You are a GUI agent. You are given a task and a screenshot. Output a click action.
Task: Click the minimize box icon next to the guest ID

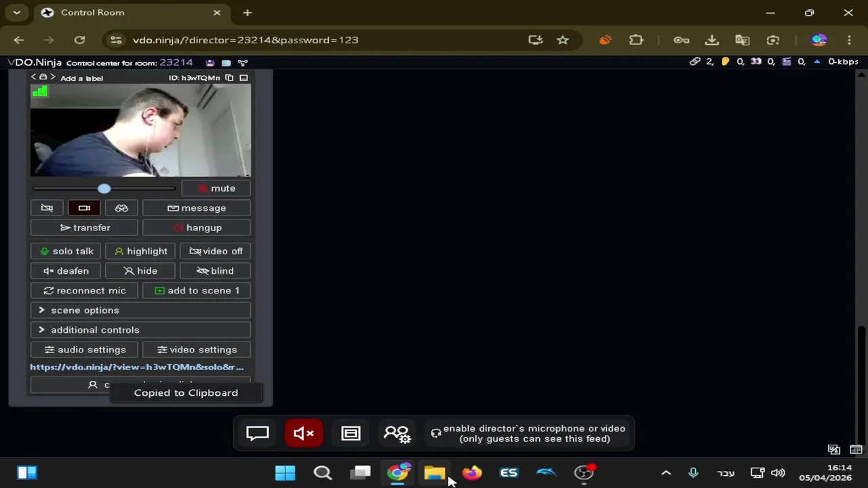(x=243, y=77)
